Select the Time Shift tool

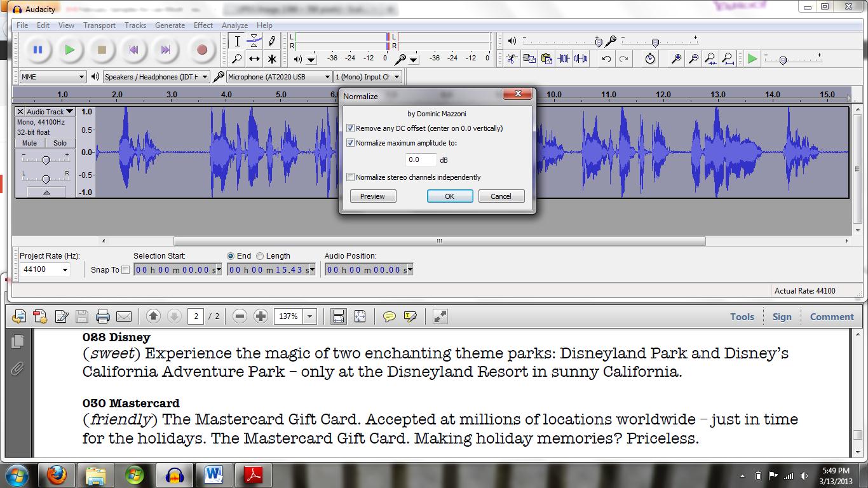pyautogui.click(x=254, y=58)
